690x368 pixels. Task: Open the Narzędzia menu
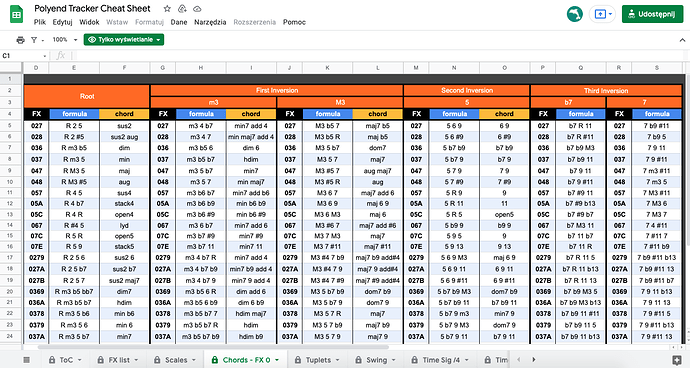(210, 22)
